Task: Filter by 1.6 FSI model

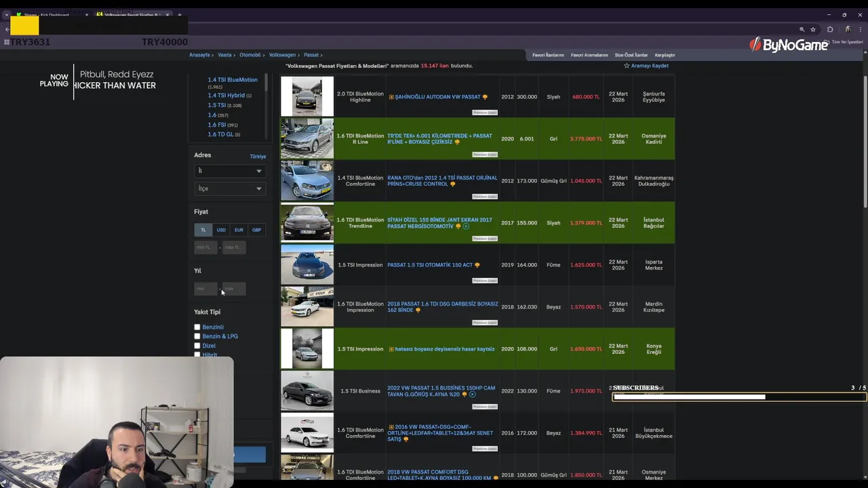Action: [216, 125]
